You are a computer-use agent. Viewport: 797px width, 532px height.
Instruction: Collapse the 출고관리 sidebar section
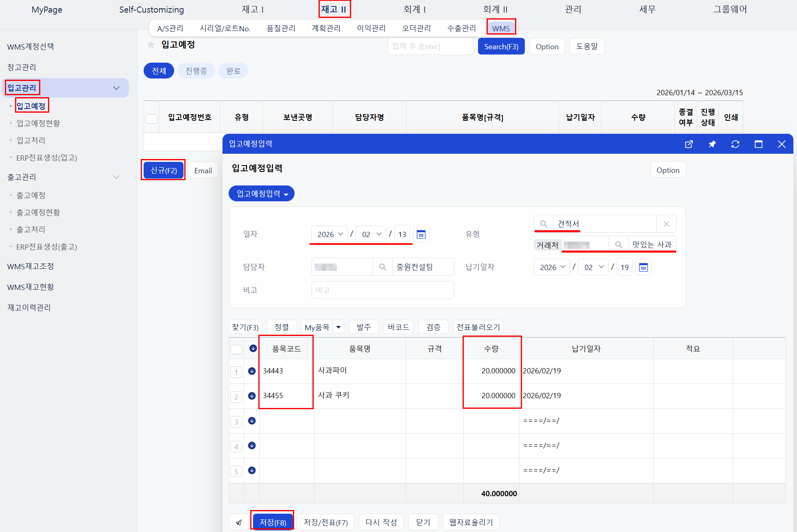(116, 177)
